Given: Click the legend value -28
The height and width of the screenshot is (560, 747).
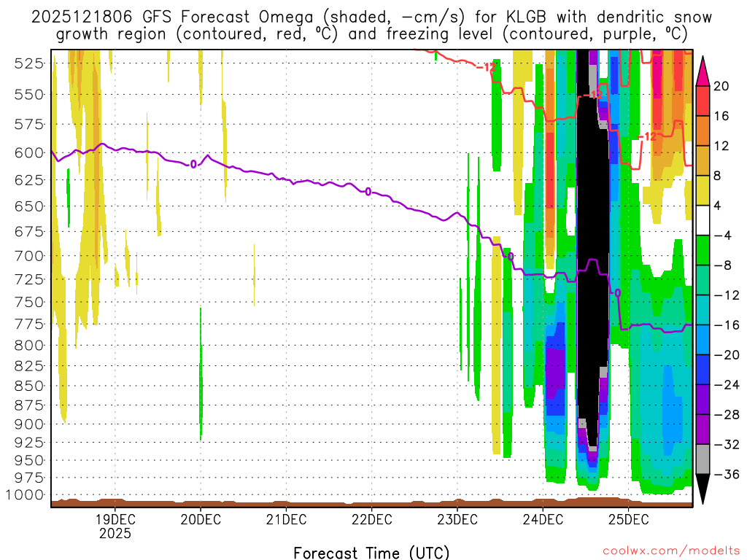Looking at the screenshot, I should tap(727, 415).
